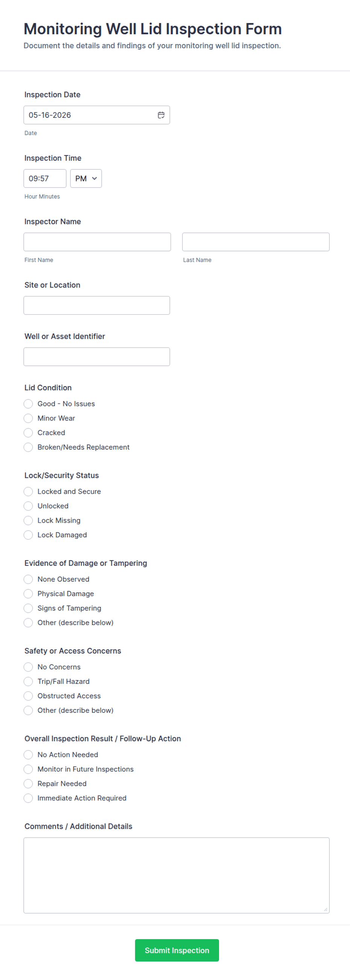
Task: Open the calendar picker icon
Action: point(161,115)
